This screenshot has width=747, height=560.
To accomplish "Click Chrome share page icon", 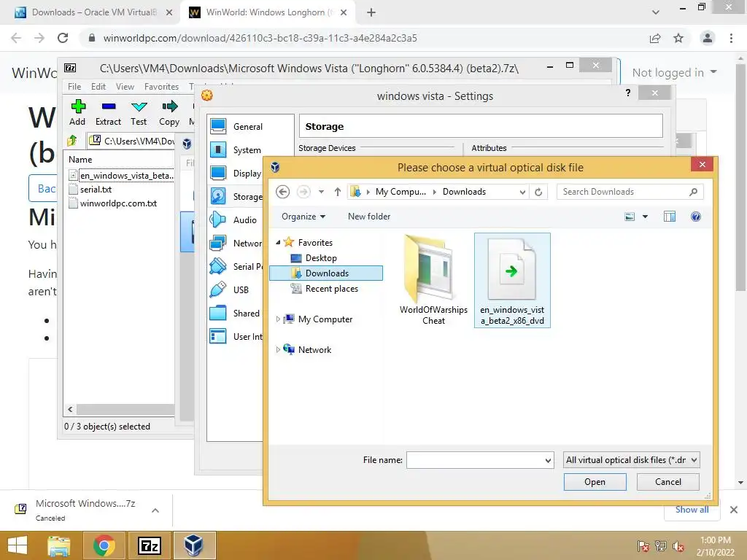I will 655,38.
